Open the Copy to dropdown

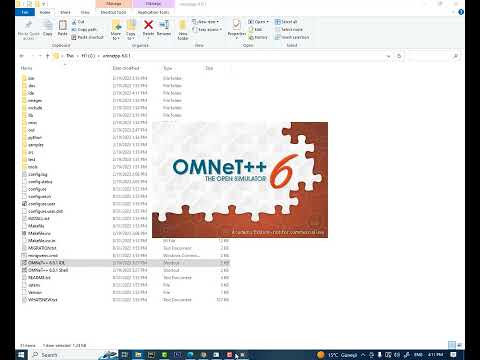pos(131,30)
